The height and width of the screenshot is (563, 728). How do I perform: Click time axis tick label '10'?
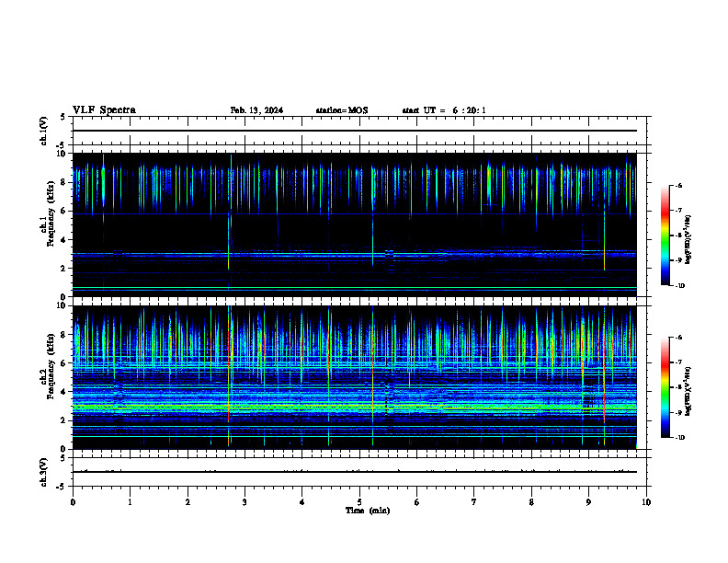[646, 502]
